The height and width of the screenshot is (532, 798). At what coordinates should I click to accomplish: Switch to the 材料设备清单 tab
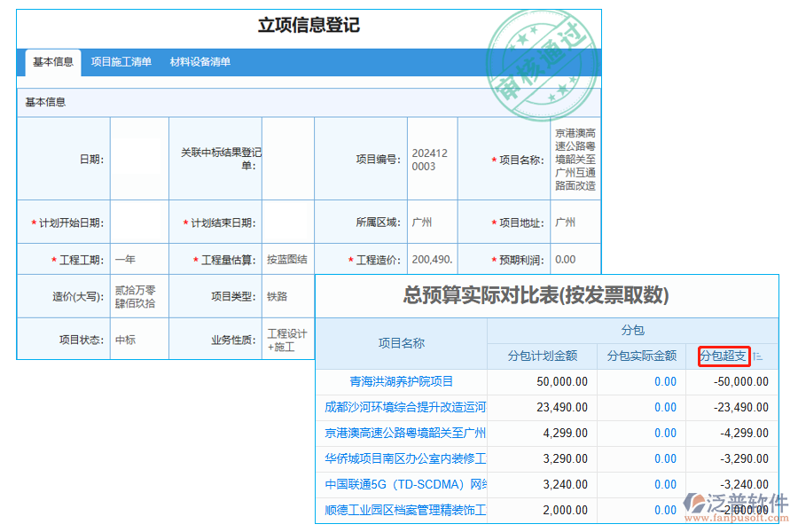click(x=199, y=63)
